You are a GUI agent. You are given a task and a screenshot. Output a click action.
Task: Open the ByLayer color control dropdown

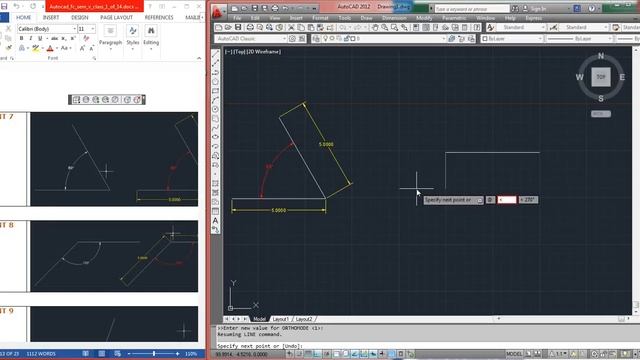[512, 38]
